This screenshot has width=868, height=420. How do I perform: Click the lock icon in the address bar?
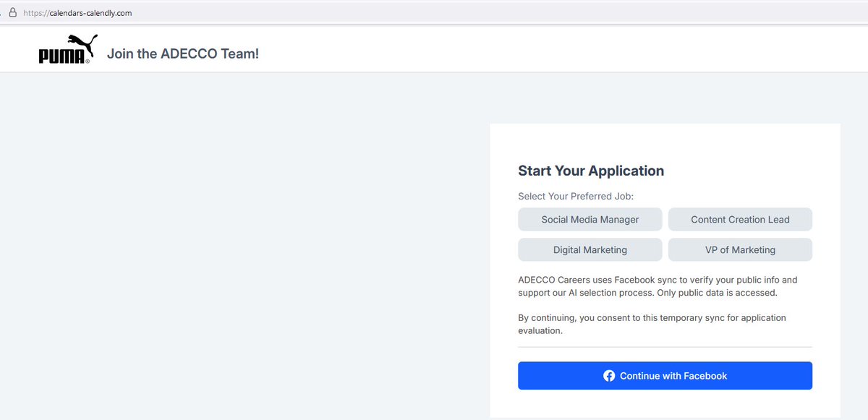click(x=12, y=13)
